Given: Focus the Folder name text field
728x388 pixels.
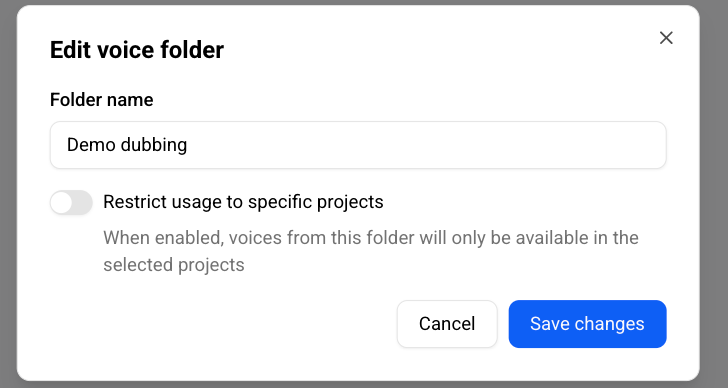Looking at the screenshot, I should 358,145.
